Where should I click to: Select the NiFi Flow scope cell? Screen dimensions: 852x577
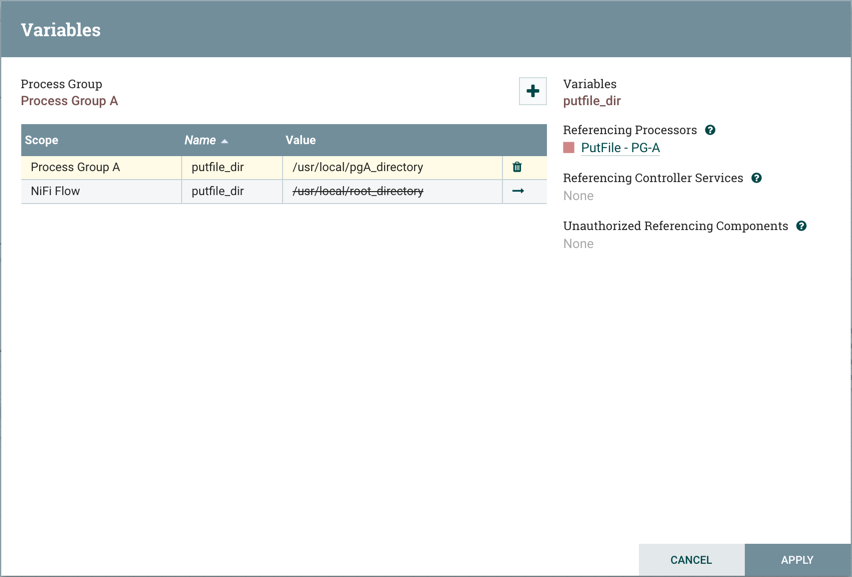[55, 191]
